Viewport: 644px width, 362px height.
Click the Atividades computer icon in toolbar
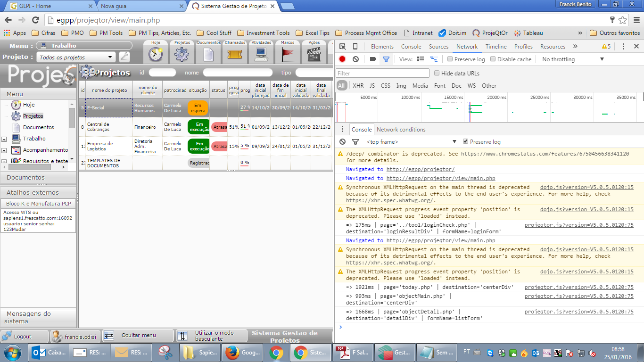click(261, 54)
